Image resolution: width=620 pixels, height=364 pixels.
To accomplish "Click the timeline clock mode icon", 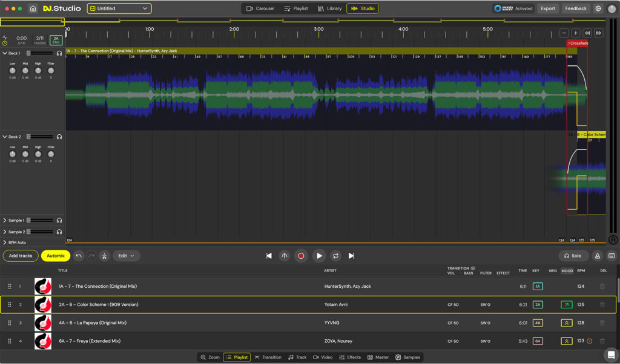I will [x=5, y=43].
